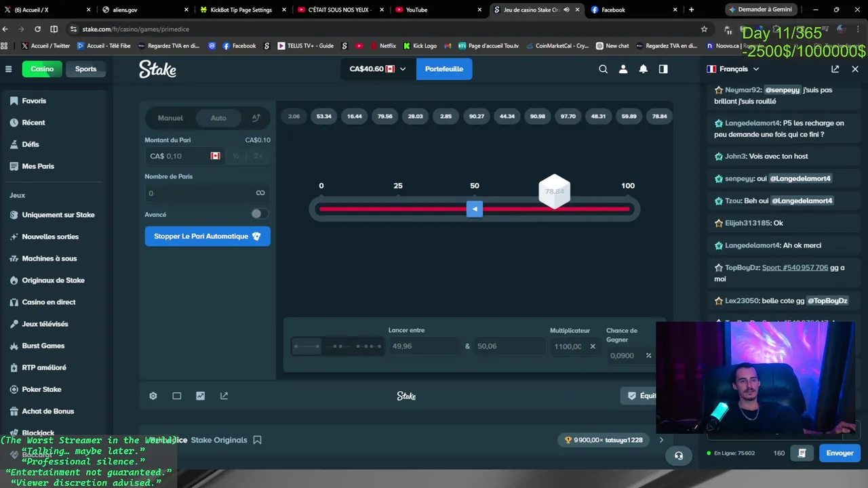Click Stopper Le Pari Automatique button

(x=208, y=236)
